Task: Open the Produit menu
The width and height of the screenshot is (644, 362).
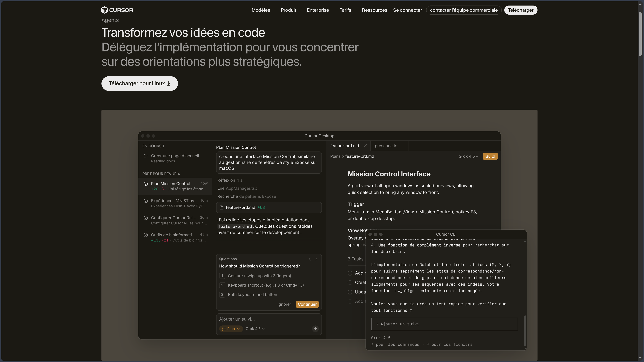Action: (x=288, y=10)
